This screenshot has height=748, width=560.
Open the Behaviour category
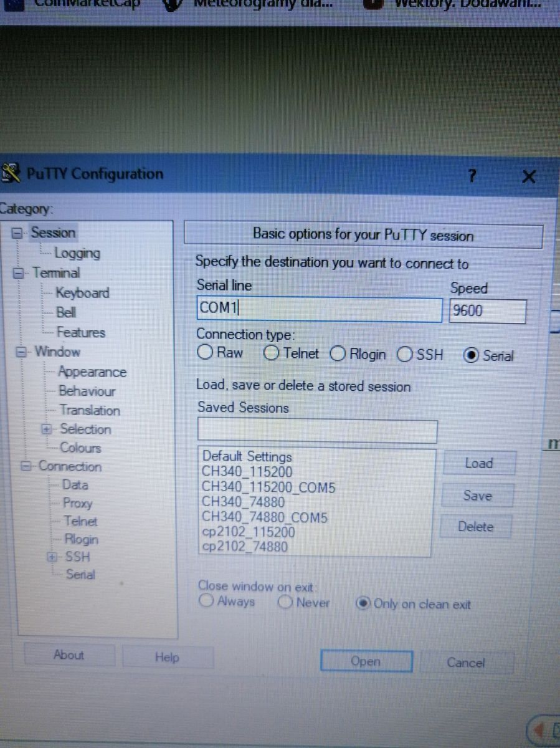pyautogui.click(x=87, y=391)
